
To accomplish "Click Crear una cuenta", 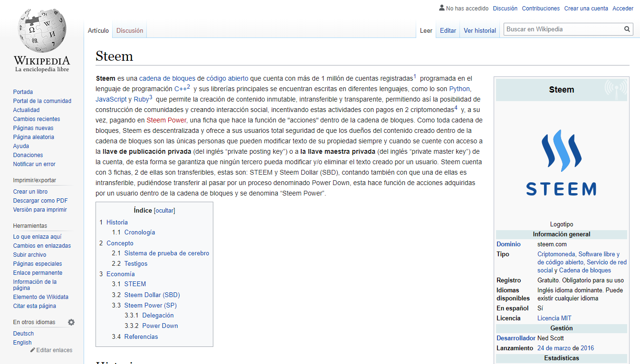I will click(x=586, y=9).
